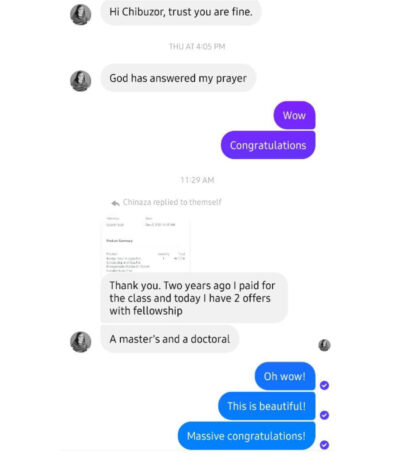Click the checkmark beside "Massive congratulations!"

click(324, 445)
